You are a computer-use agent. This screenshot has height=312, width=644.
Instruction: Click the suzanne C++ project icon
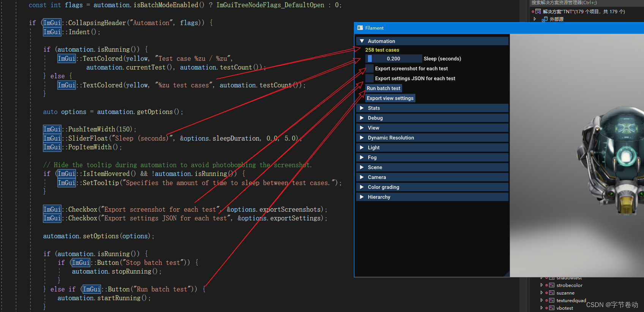pyautogui.click(x=552, y=293)
